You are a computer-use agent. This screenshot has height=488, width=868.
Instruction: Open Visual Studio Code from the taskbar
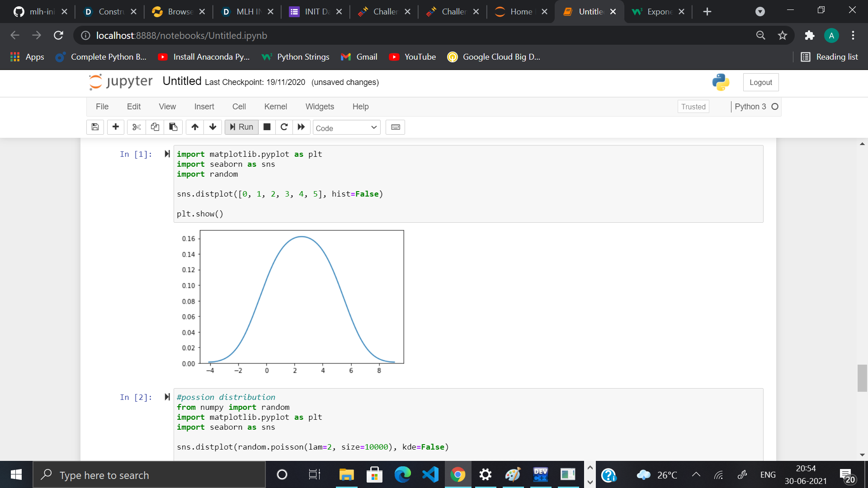pos(430,474)
